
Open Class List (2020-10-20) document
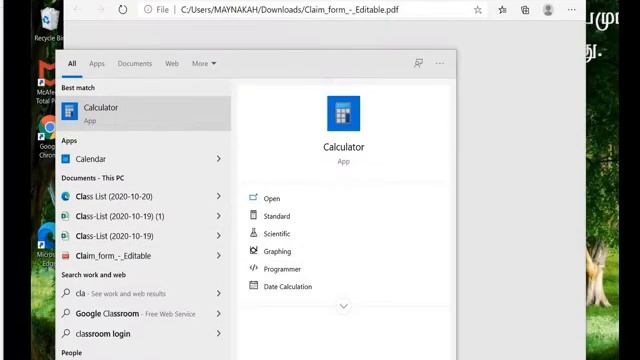pos(143,196)
